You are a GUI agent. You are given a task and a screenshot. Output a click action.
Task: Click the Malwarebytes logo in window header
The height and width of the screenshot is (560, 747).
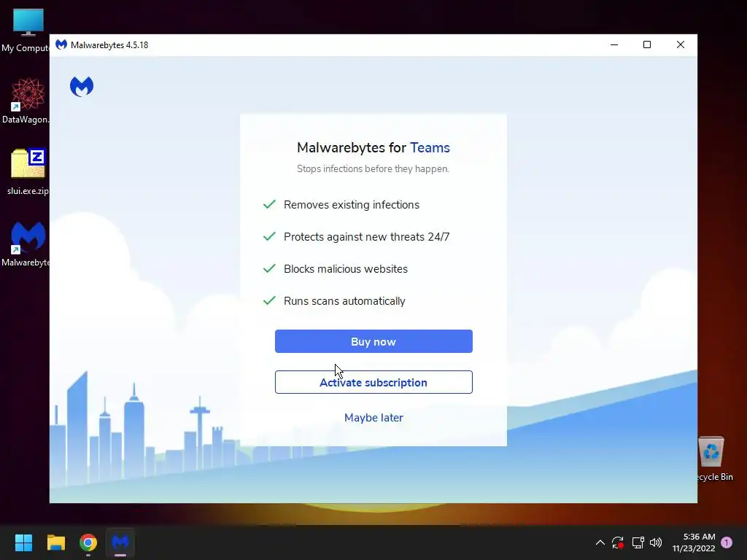(x=82, y=87)
